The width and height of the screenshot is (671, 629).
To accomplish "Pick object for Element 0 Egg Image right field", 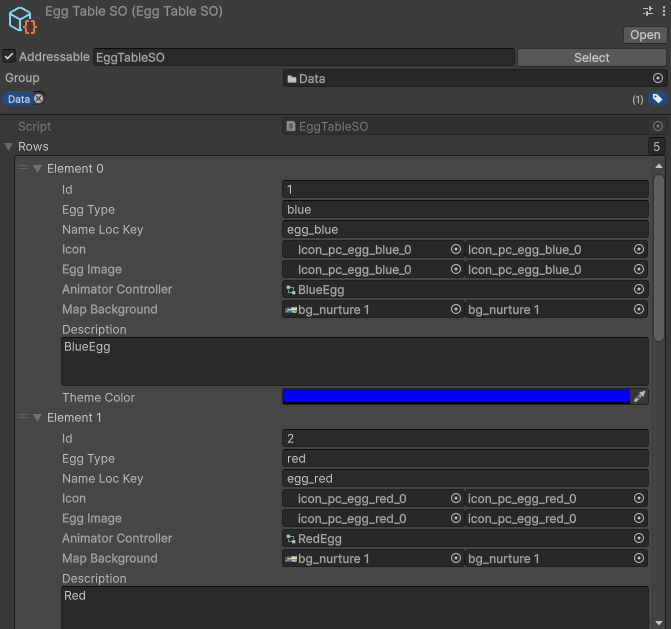I will point(639,269).
